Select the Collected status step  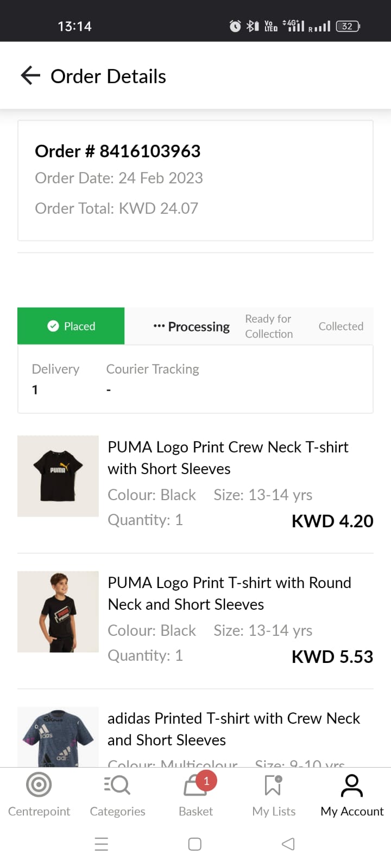coord(340,326)
